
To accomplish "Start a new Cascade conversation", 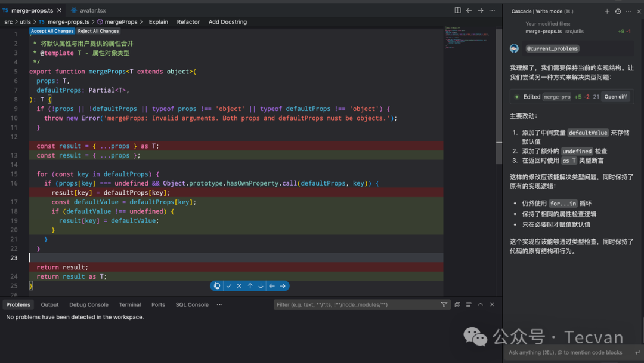I will coord(607,11).
